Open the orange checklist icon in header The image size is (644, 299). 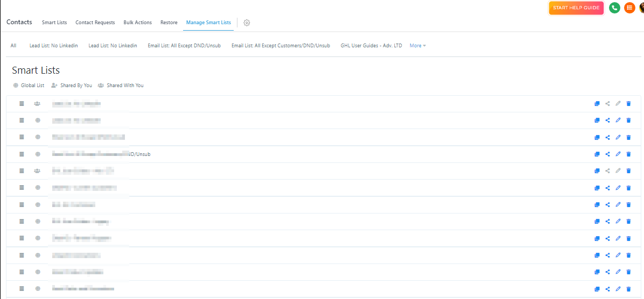pos(629,8)
